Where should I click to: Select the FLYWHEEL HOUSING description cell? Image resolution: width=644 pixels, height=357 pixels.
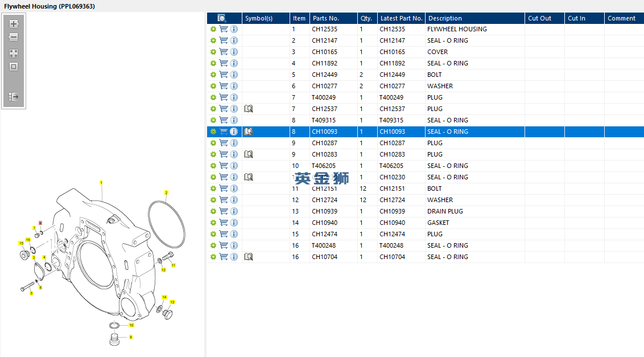point(475,29)
